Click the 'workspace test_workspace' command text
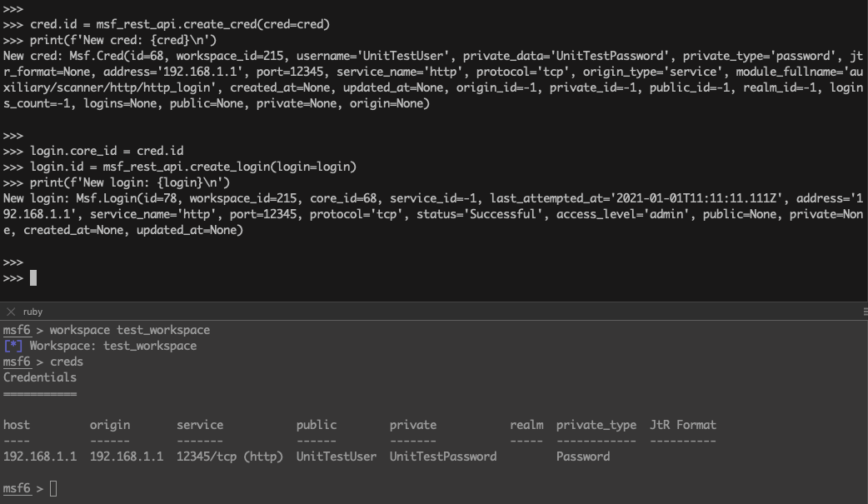This screenshot has height=504, width=868. (x=129, y=330)
